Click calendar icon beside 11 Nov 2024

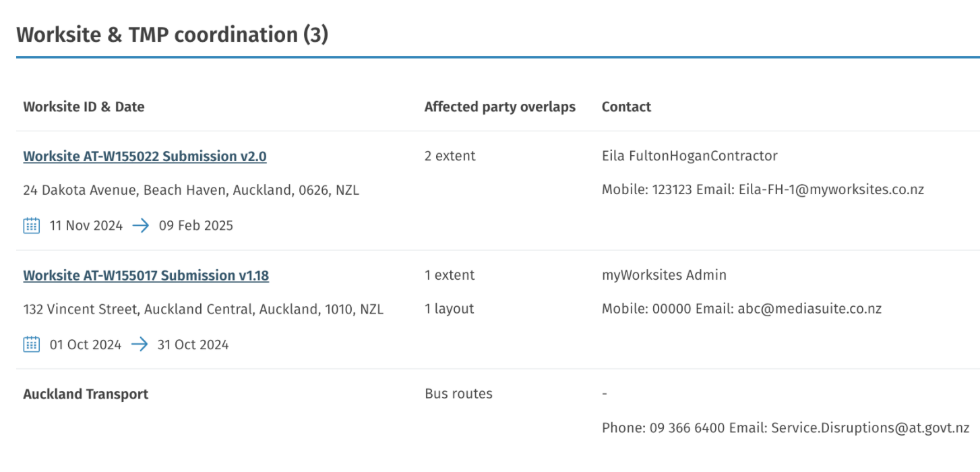click(32, 225)
